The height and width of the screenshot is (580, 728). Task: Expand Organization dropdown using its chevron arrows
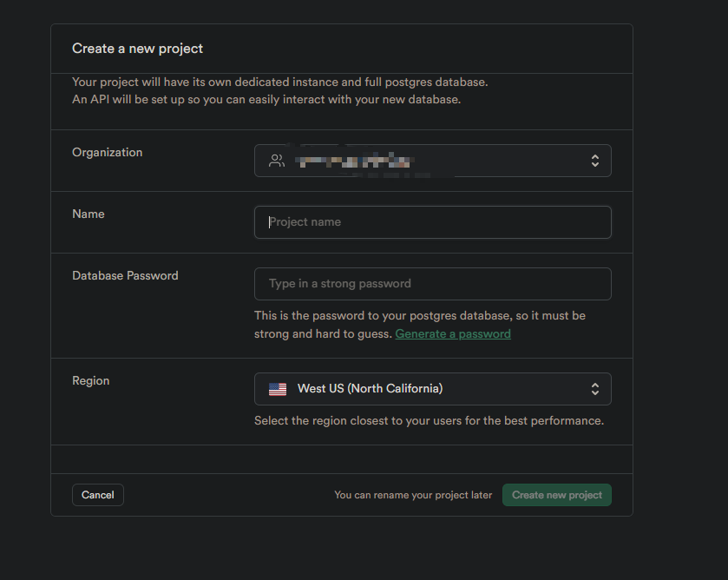[x=594, y=161]
